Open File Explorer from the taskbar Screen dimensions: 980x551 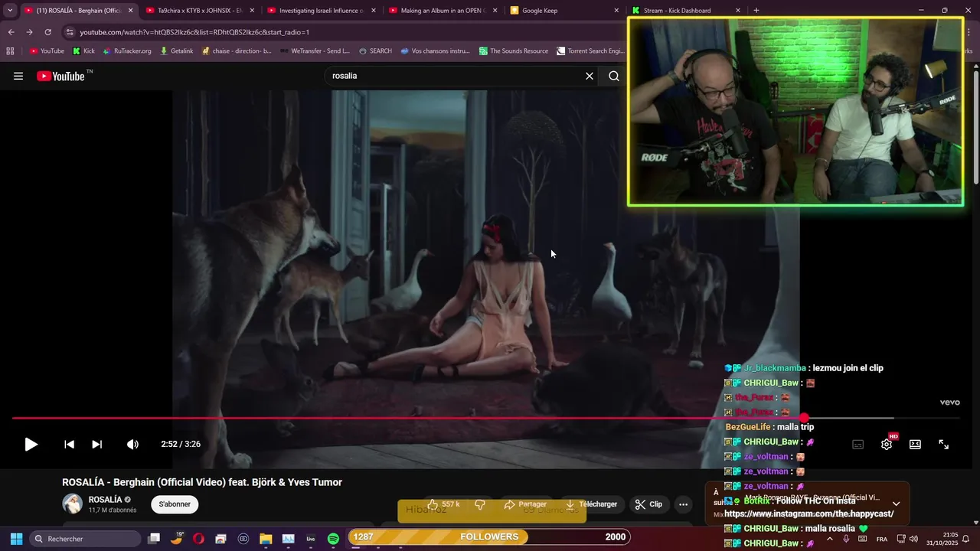(266, 539)
